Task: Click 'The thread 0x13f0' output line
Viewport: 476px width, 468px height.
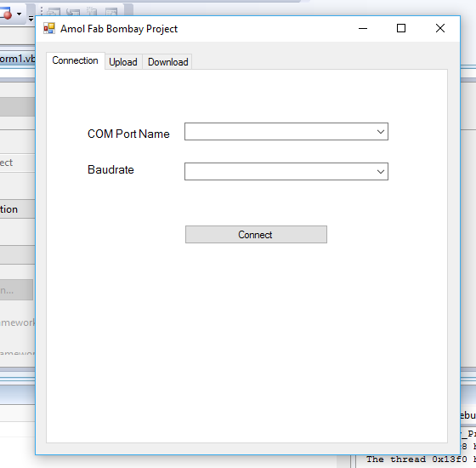Action: click(x=416, y=459)
